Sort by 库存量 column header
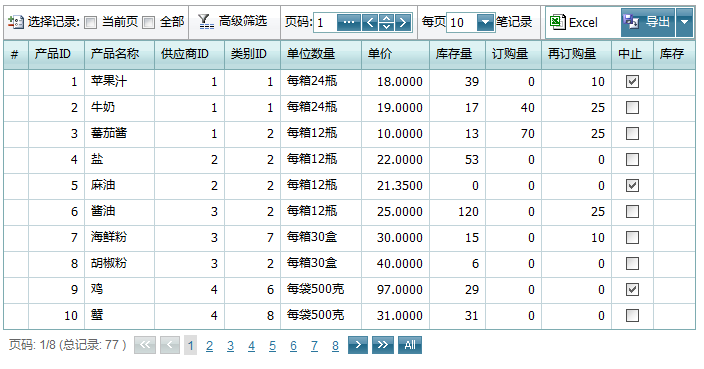 [x=458, y=54]
